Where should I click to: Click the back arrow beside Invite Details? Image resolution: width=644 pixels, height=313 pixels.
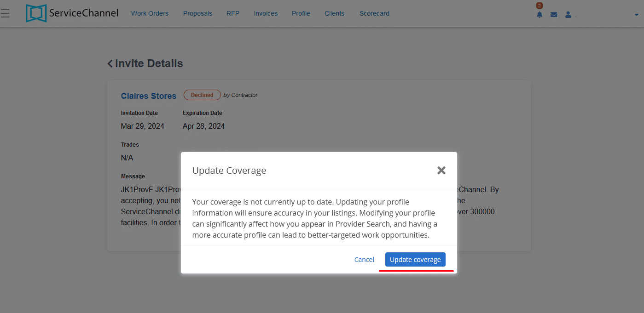110,63
